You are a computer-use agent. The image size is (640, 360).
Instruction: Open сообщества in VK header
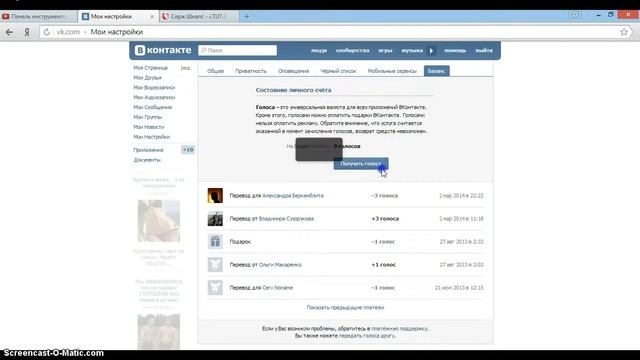(353, 51)
